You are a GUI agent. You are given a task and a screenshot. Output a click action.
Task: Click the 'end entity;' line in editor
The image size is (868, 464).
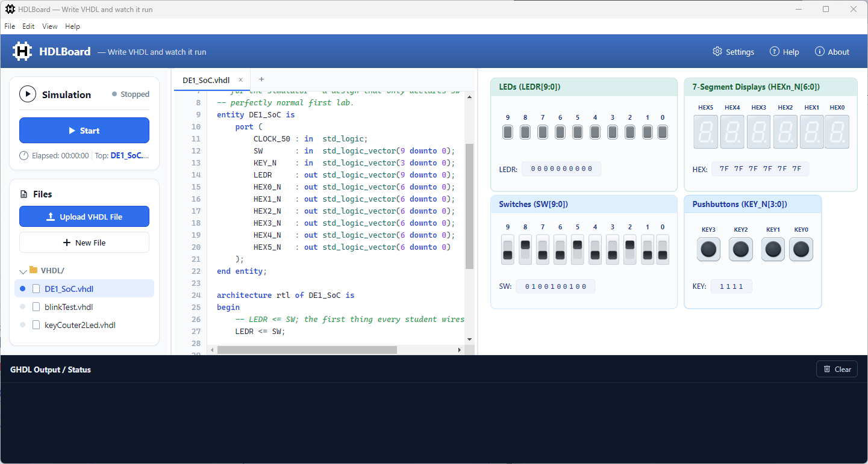pos(242,271)
